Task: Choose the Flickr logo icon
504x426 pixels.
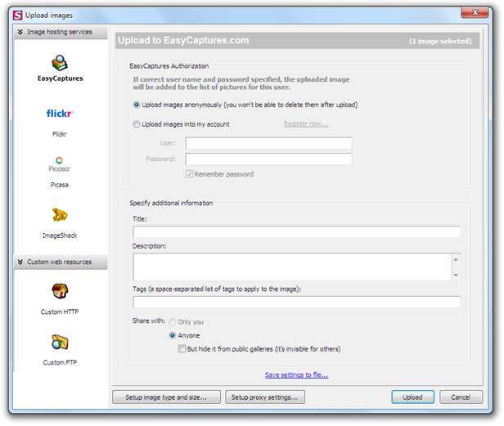Action: (x=60, y=114)
